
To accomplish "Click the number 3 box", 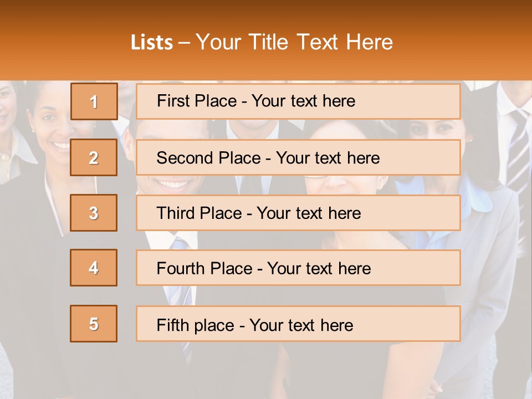I will (94, 213).
